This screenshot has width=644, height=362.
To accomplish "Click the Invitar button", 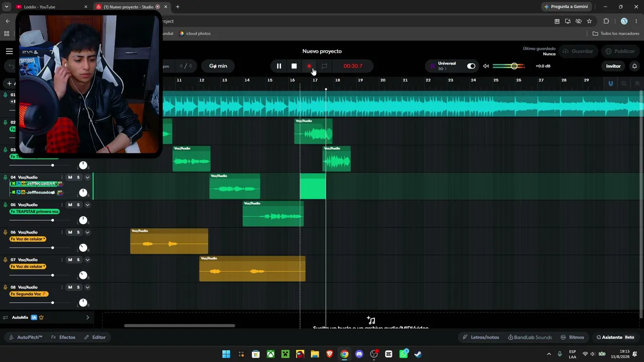I will (613, 66).
